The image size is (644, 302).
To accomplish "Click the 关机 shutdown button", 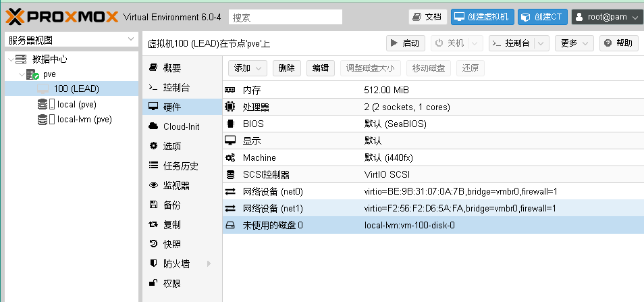I will point(450,43).
